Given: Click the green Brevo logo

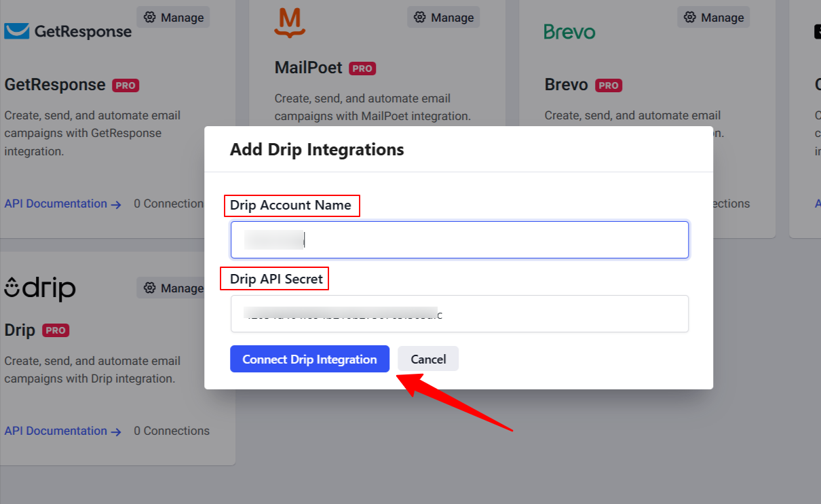Looking at the screenshot, I should click(x=569, y=31).
